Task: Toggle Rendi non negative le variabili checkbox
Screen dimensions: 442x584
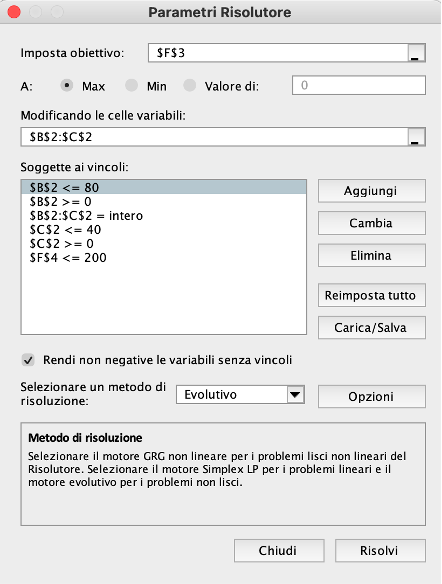Action: (28, 360)
